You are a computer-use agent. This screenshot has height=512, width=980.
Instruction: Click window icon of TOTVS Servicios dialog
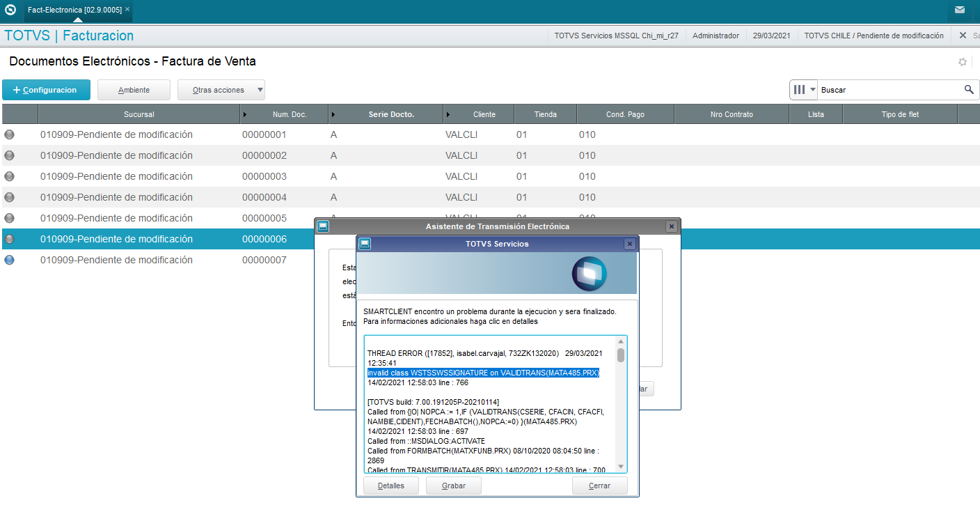[x=365, y=244]
